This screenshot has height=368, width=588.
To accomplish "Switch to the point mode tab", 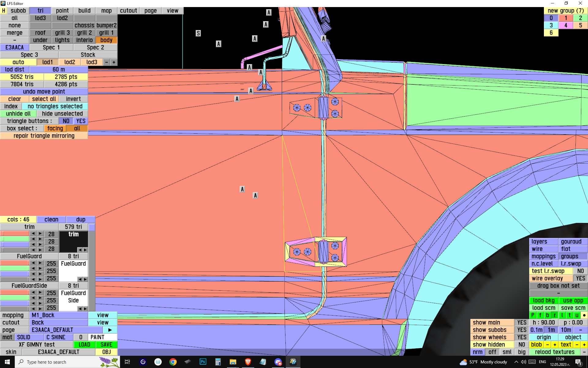I will click(62, 11).
